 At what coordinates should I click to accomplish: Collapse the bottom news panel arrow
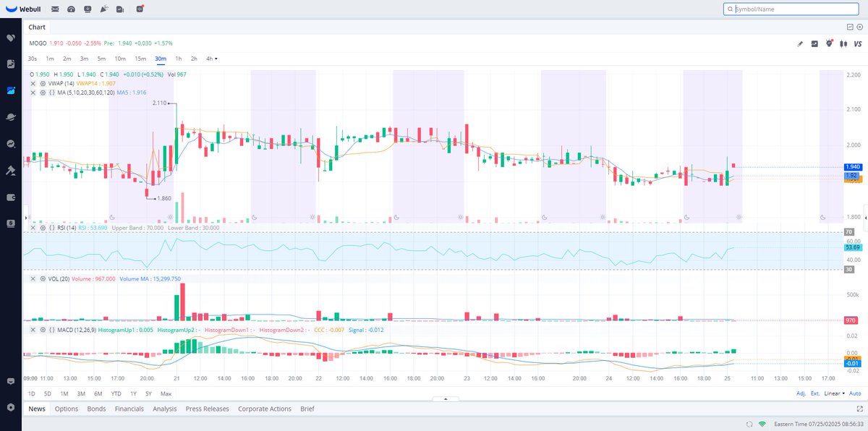coord(446,398)
